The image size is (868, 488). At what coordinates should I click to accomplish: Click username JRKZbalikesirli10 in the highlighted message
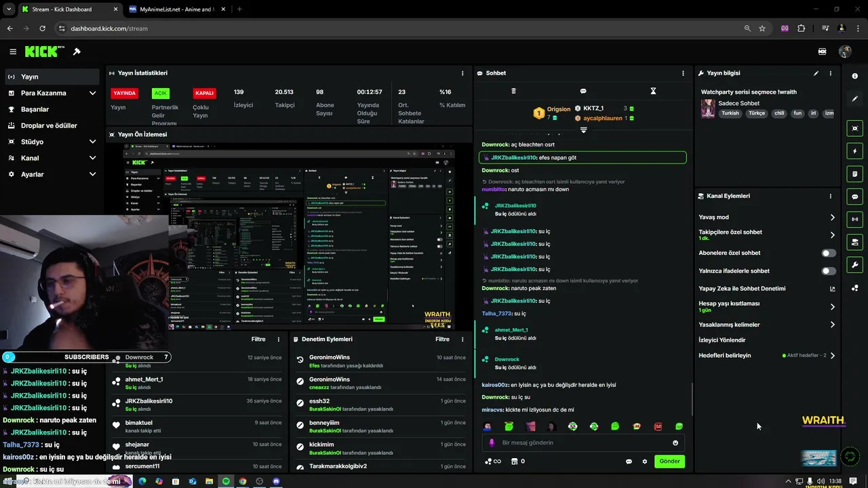[x=514, y=158]
